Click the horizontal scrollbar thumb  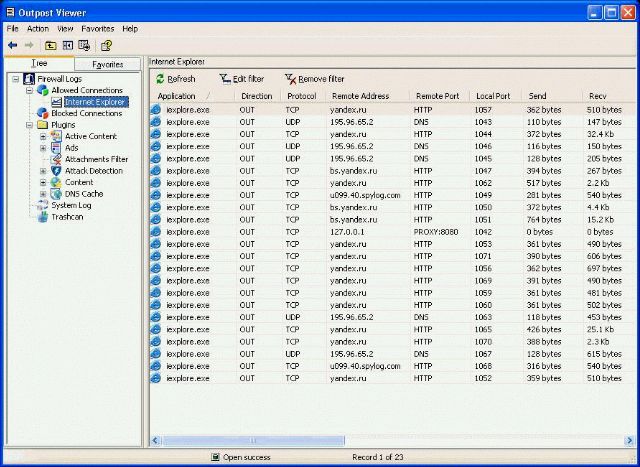tap(253, 440)
